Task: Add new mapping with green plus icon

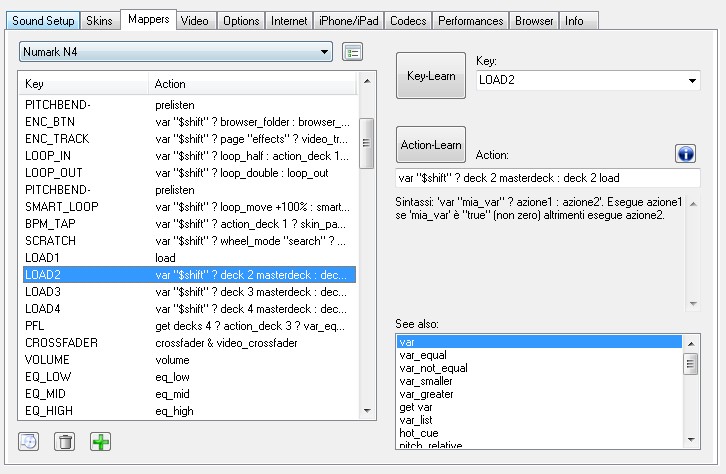Action: (100, 441)
